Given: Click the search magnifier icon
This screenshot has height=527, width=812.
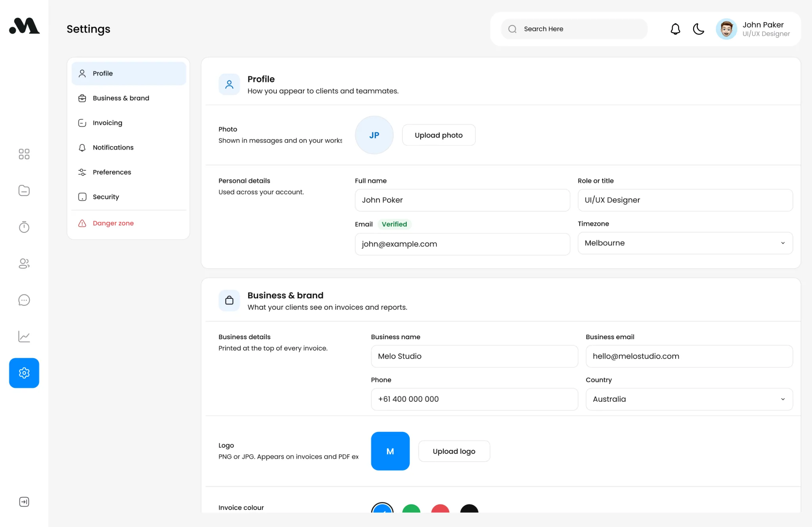Looking at the screenshot, I should coord(513,29).
